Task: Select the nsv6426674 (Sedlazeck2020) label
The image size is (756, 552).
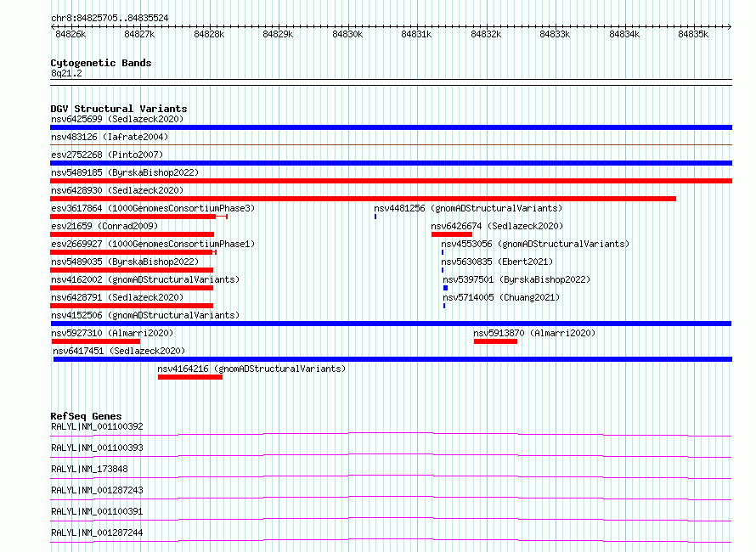Action: coord(497,226)
